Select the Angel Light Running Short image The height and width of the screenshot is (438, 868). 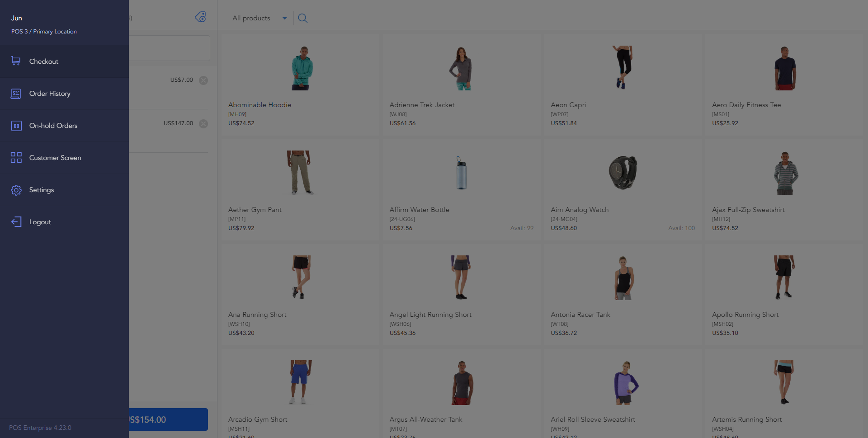(461, 277)
